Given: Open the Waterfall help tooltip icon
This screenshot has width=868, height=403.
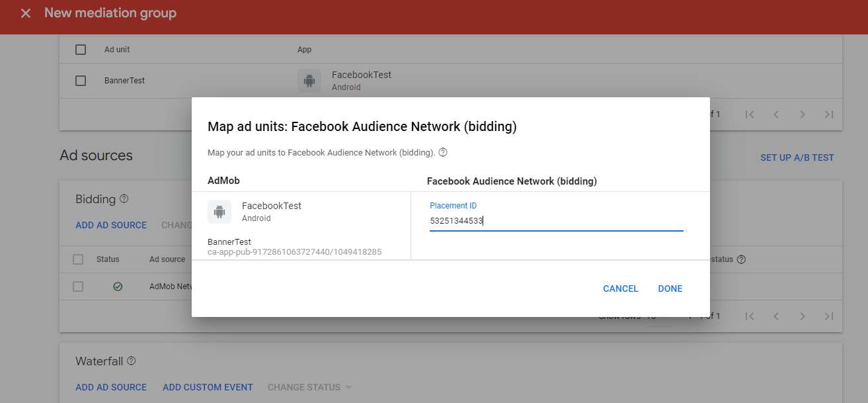Looking at the screenshot, I should click(131, 361).
